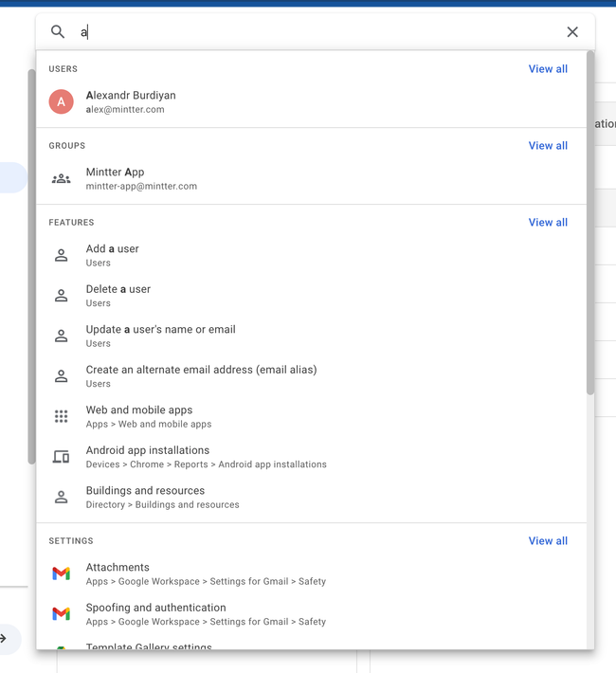
Task: View all Settings results
Action: tap(548, 541)
